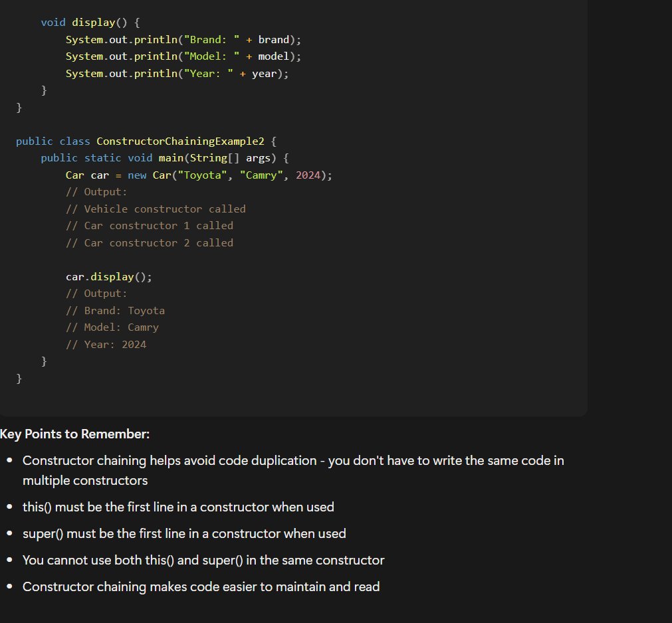The height and width of the screenshot is (623, 672).
Task: Click bullet about avoiding code duplication
Action: tap(293, 470)
